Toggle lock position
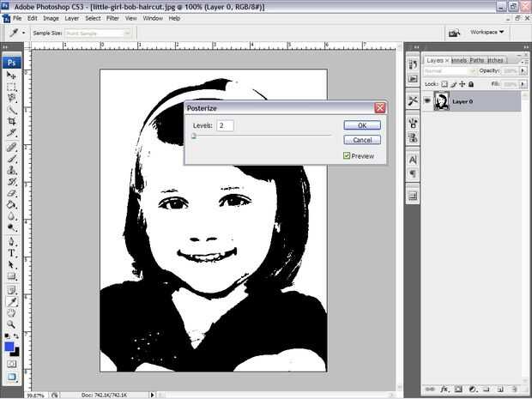Screen dimensions: 532x399 click(x=462, y=84)
